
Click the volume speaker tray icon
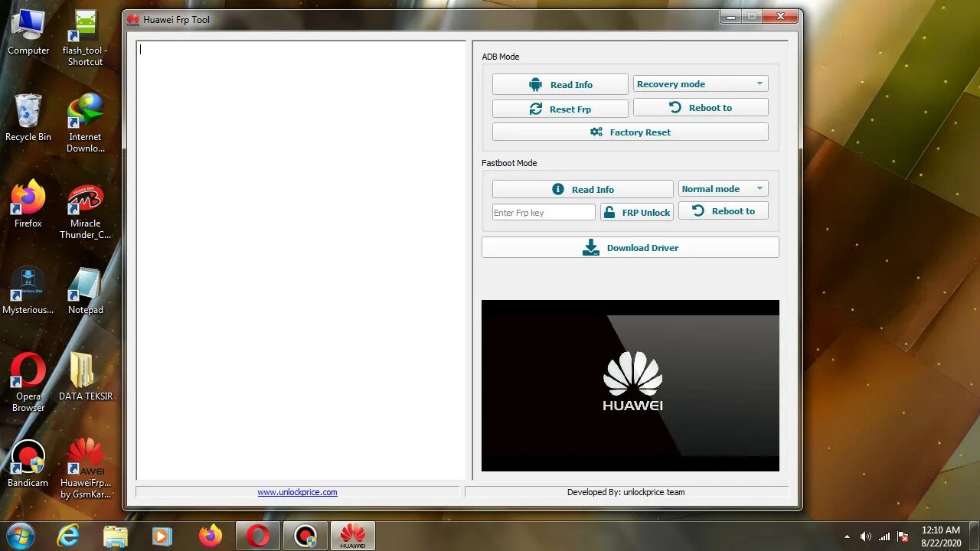pyautogui.click(x=866, y=536)
